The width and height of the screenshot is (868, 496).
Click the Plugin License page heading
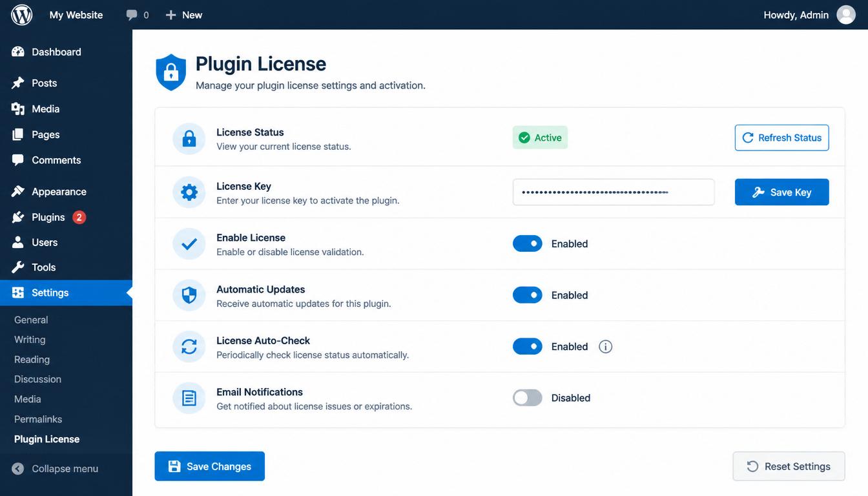click(261, 64)
